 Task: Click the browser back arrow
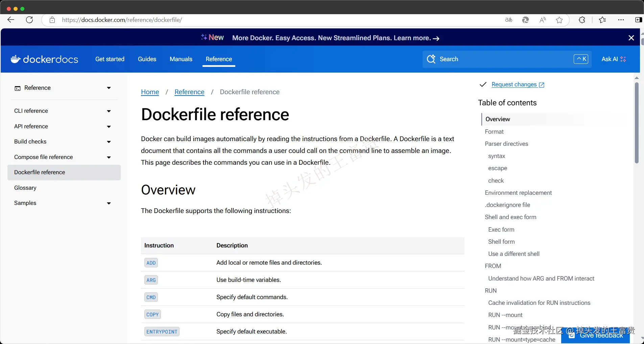click(11, 20)
